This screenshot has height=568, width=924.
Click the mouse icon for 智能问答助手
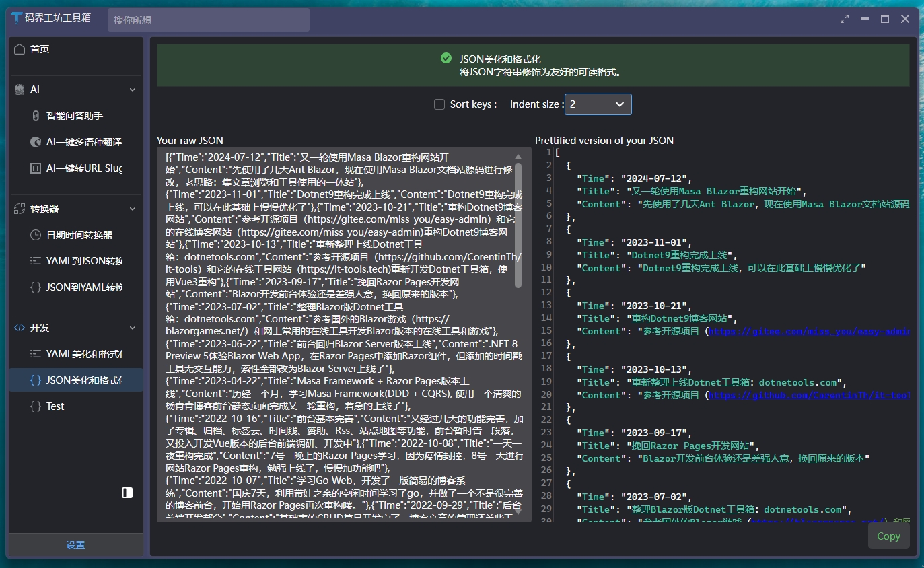click(x=36, y=116)
